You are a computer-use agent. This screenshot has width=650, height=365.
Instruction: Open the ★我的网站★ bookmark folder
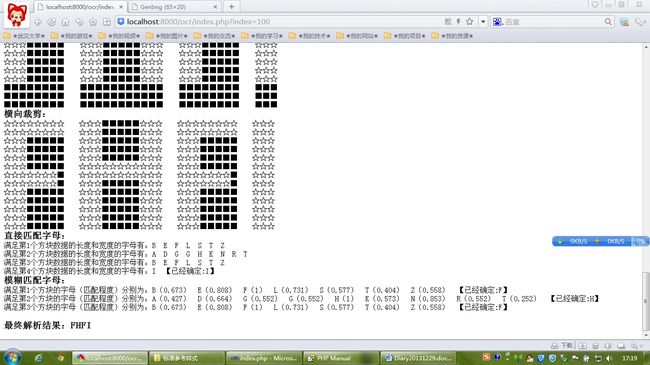pyautogui.click(x=357, y=36)
